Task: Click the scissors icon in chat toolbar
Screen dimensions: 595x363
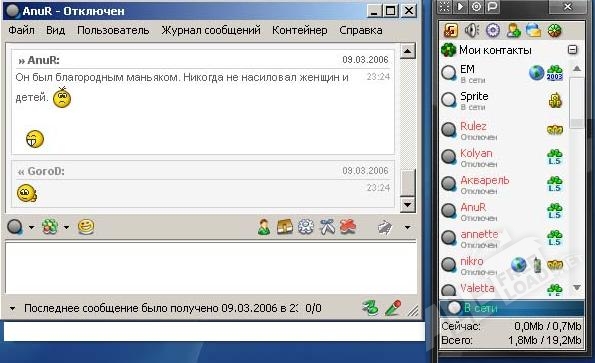Action: [327, 227]
